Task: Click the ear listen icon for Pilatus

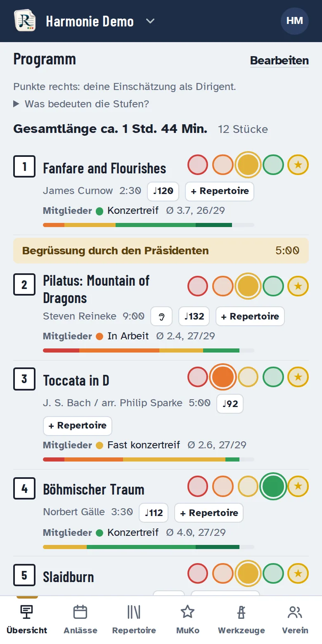Action: pyautogui.click(x=161, y=317)
